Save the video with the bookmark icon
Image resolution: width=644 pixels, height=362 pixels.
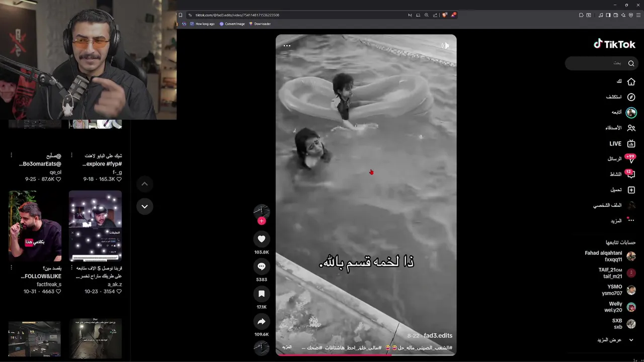(x=261, y=294)
